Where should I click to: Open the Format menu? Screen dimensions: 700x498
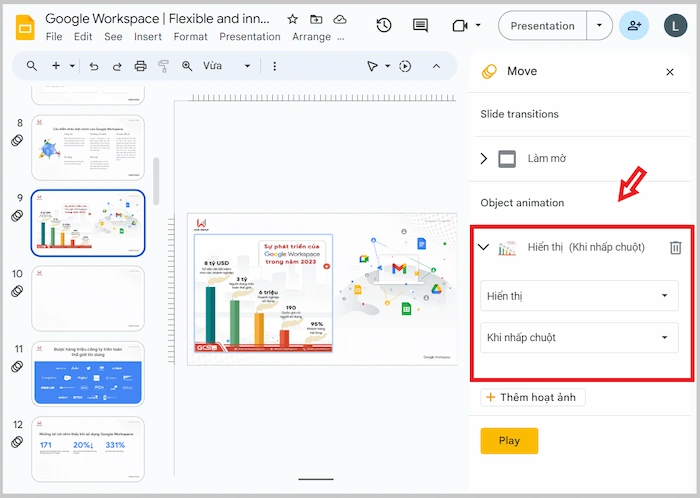(191, 37)
